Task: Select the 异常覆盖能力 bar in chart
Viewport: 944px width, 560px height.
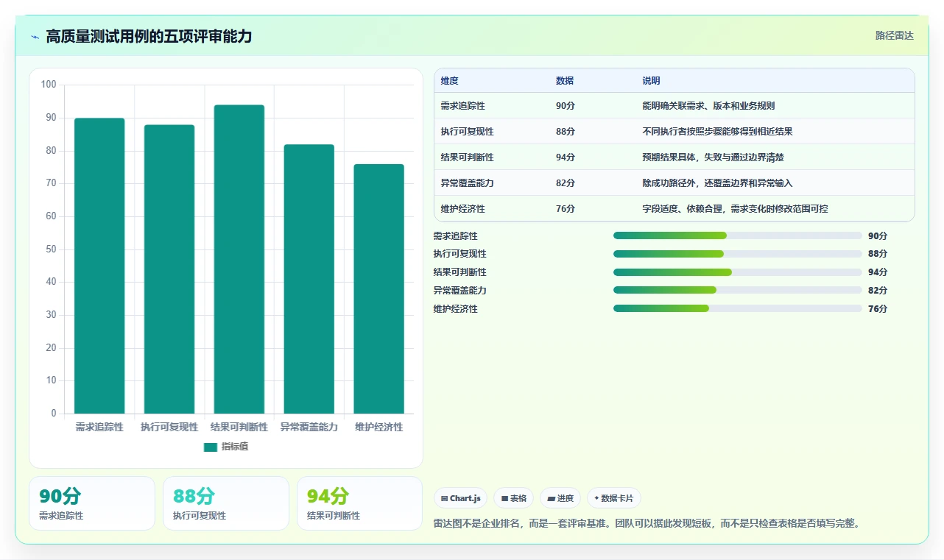Action: pyautogui.click(x=309, y=279)
